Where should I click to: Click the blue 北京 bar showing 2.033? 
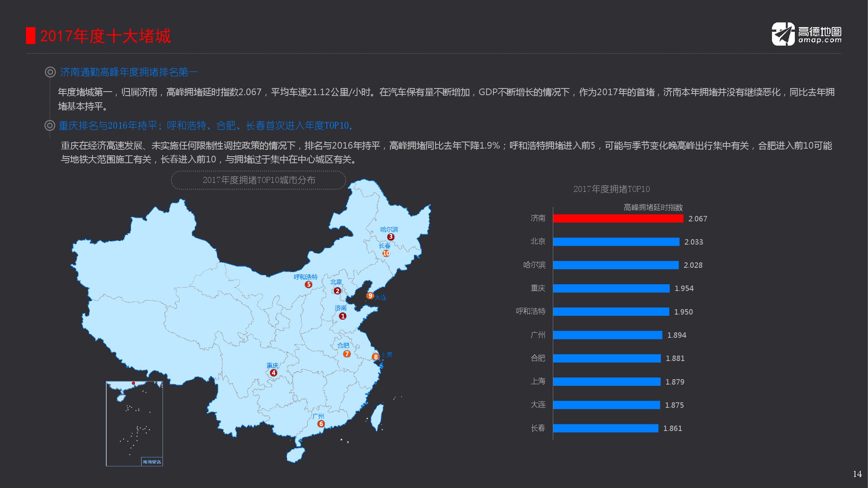coord(616,242)
